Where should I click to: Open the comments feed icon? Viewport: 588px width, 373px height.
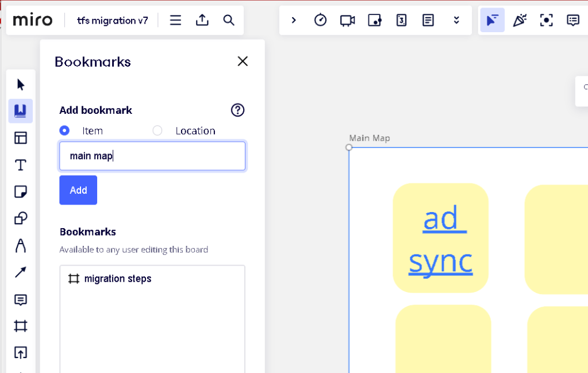tap(573, 20)
